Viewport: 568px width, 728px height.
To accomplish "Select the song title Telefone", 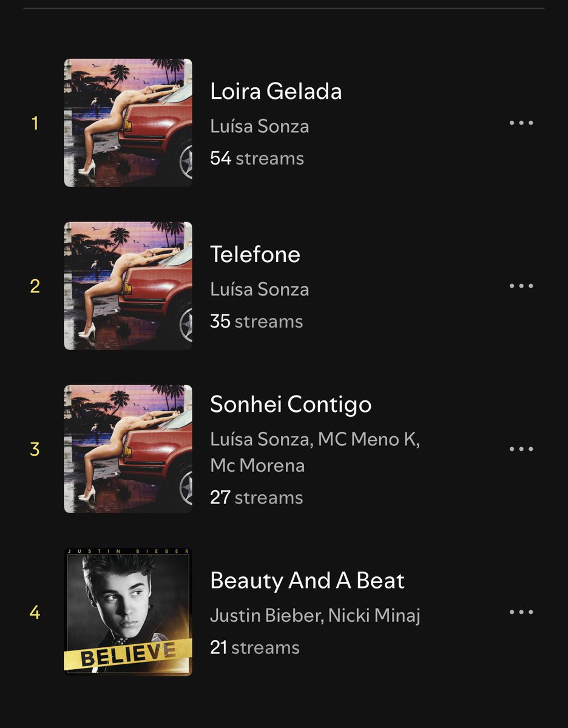I will [255, 254].
